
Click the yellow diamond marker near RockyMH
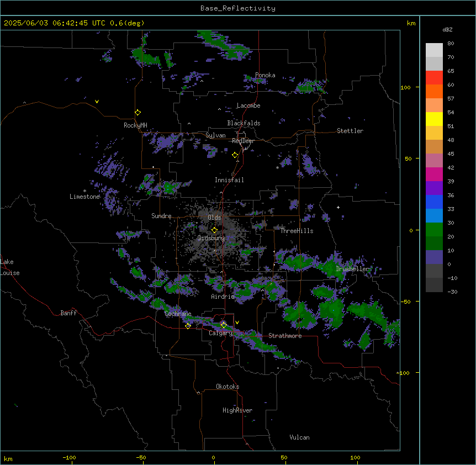tap(137, 113)
